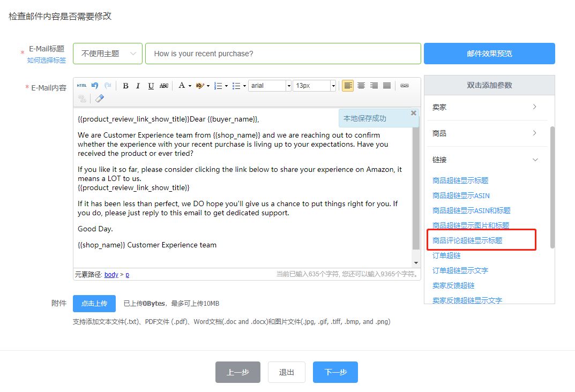Select 商品超链显示标题 parameter
Viewport: 575px width, 392px height.
[x=460, y=180]
